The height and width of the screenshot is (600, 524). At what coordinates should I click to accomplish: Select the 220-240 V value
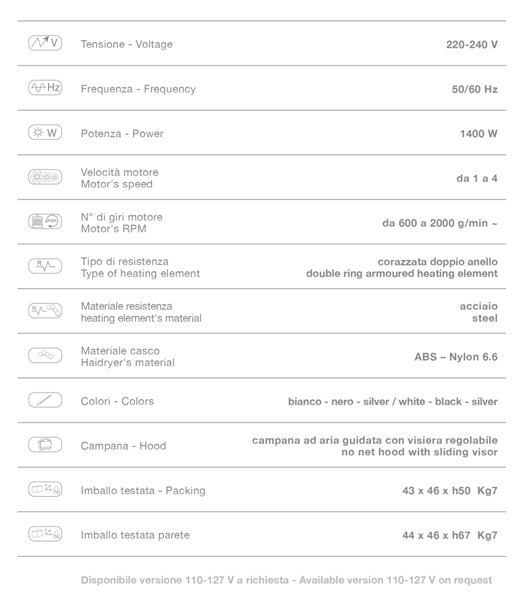pyautogui.click(x=472, y=44)
